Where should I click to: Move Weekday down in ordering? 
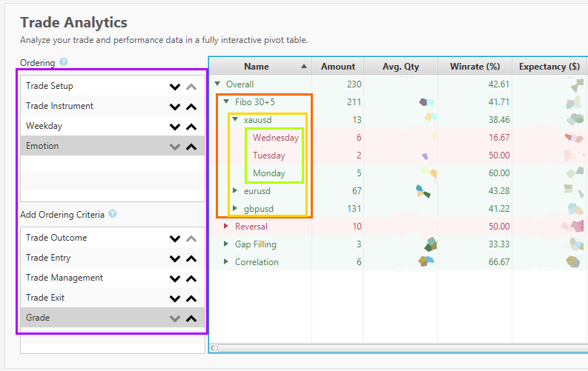[x=175, y=127]
